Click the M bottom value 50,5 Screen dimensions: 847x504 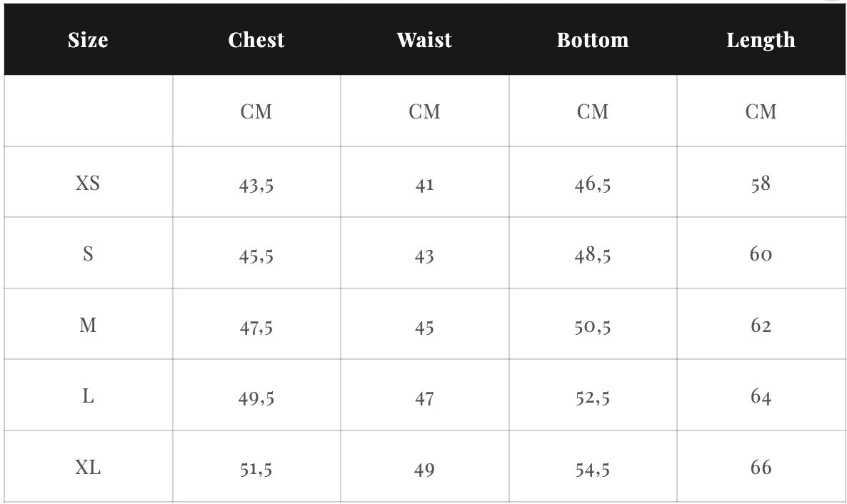(x=593, y=326)
